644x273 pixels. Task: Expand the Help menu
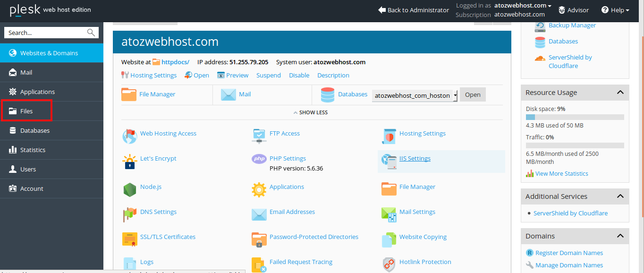pos(615,10)
